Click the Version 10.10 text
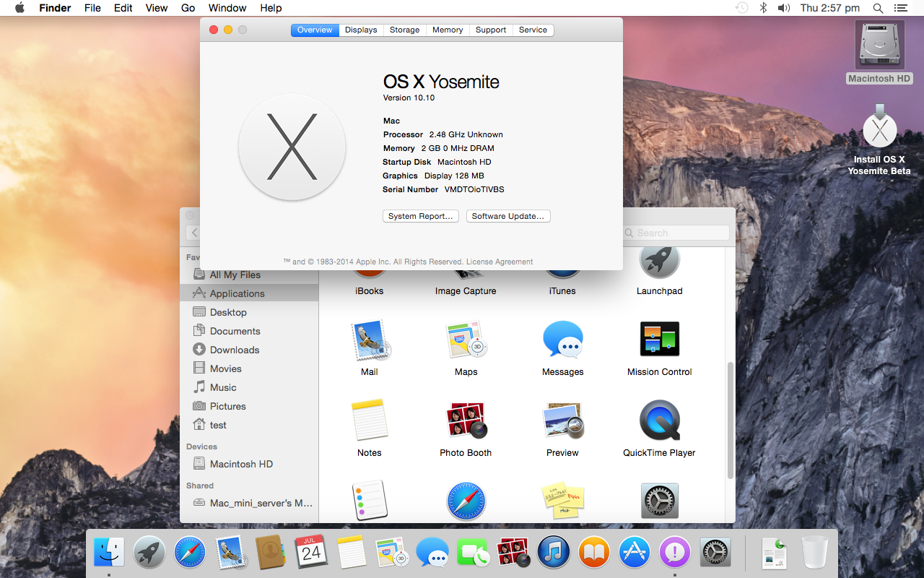The width and height of the screenshot is (924, 578). 409,98
